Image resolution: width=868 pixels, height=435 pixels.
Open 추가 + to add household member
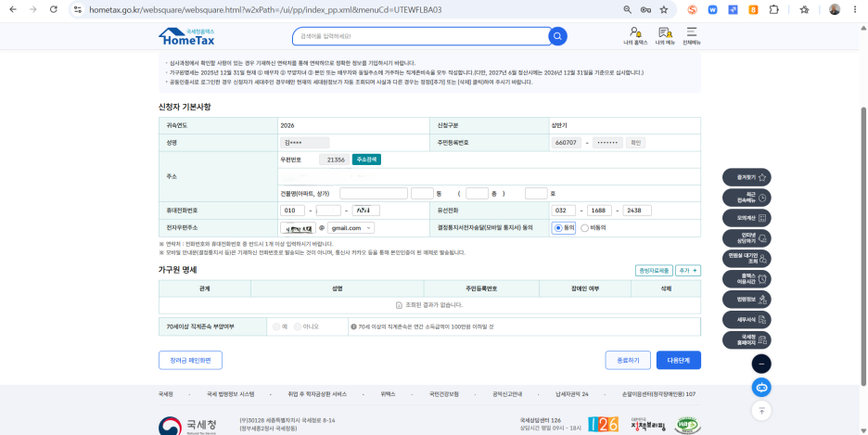pos(688,271)
